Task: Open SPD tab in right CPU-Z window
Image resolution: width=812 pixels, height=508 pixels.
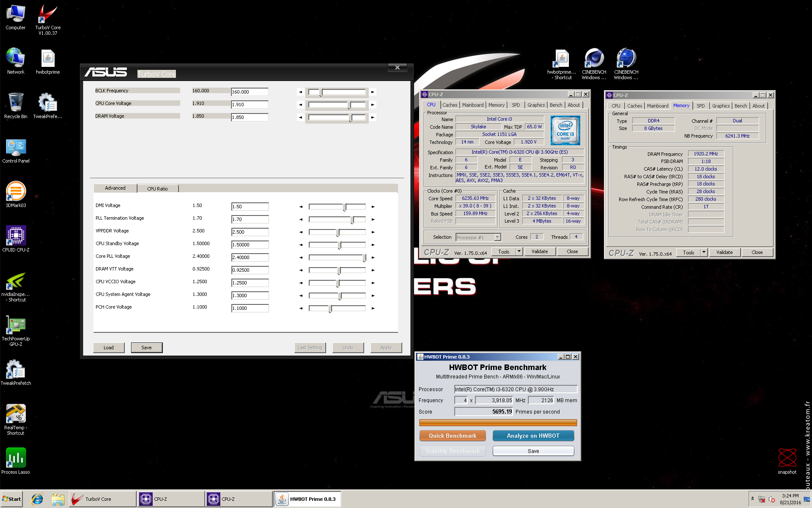Action: pyautogui.click(x=701, y=106)
